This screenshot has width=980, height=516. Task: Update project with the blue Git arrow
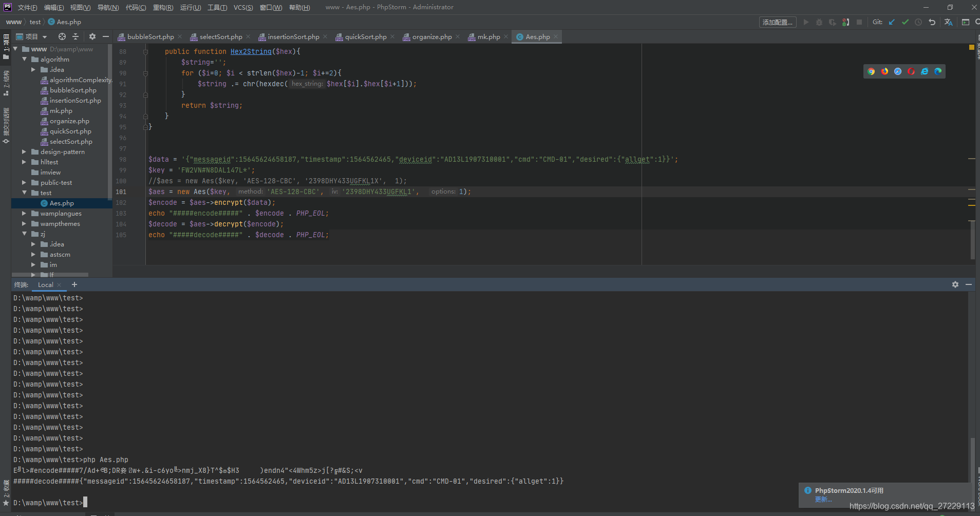click(892, 22)
